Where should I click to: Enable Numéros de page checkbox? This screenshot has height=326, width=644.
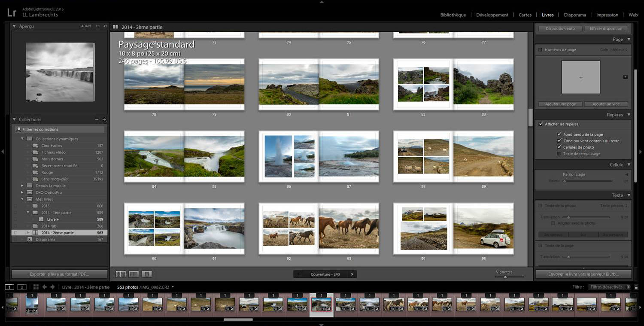540,50
